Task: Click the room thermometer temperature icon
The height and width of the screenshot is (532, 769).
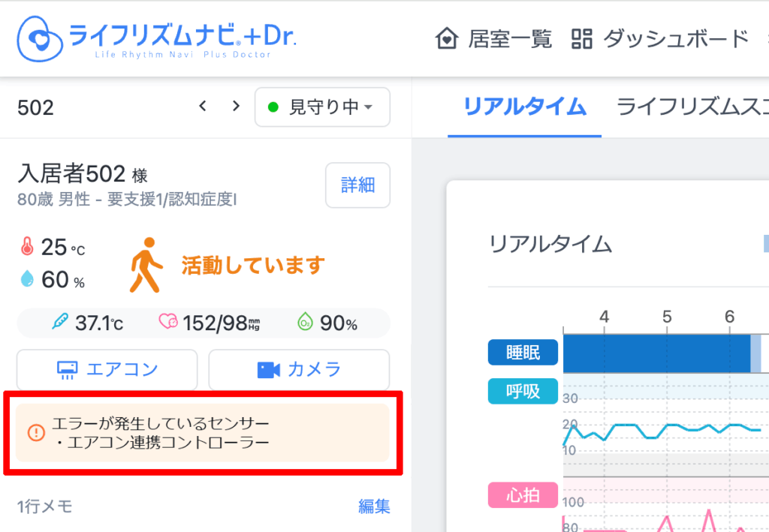Action: (x=28, y=247)
